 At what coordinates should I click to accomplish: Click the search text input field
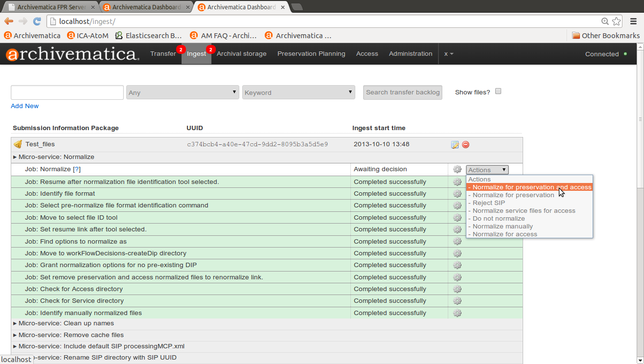click(67, 92)
